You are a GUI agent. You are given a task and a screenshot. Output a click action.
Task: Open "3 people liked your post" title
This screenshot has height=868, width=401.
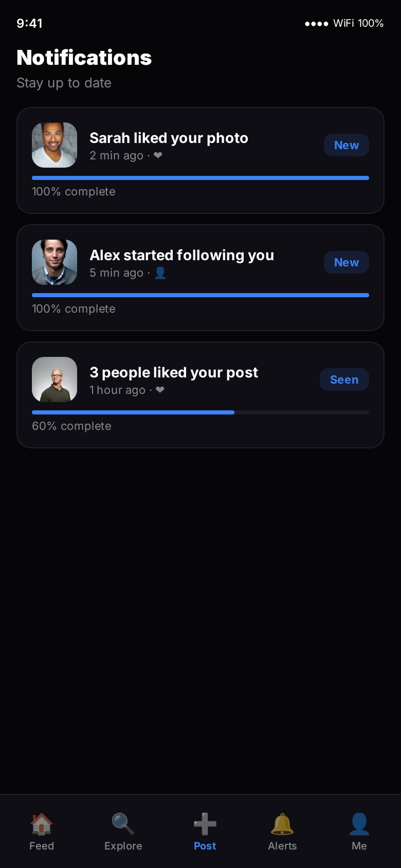pyautogui.click(x=174, y=372)
